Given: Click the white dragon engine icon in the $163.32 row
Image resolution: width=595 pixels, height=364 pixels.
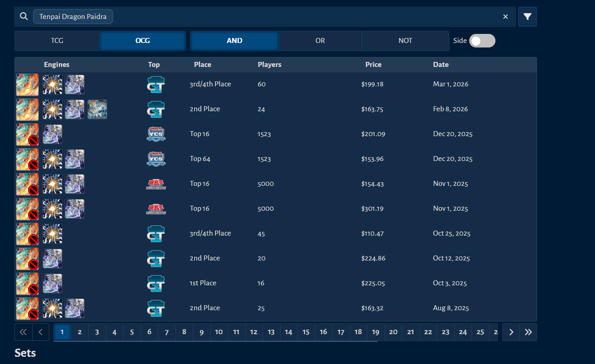Looking at the screenshot, I should point(75,308).
